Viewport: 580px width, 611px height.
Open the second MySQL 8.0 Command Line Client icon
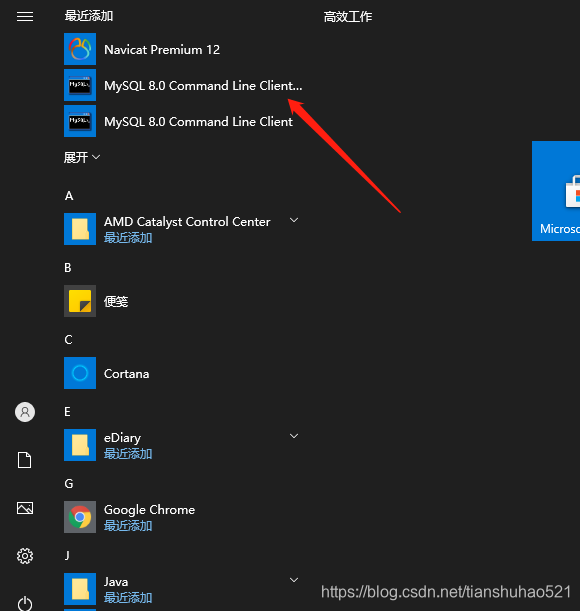[x=80, y=121]
